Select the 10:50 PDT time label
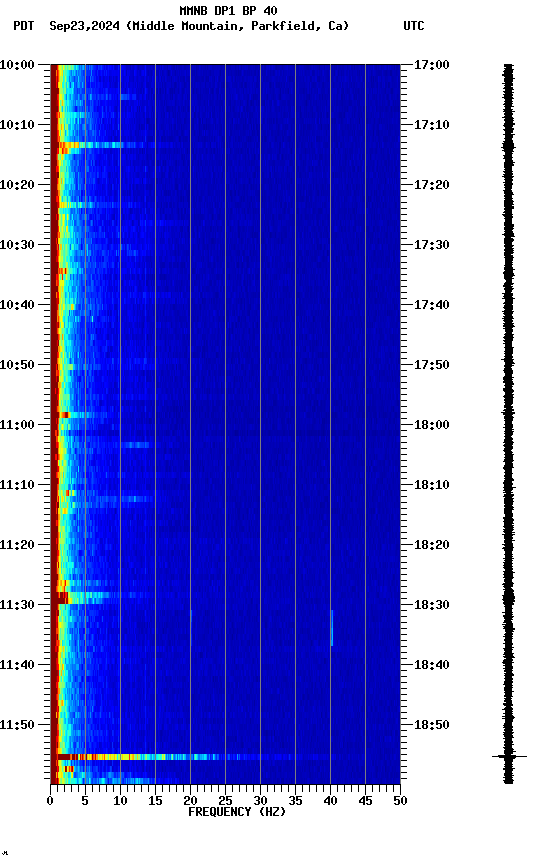 [x=17, y=365]
